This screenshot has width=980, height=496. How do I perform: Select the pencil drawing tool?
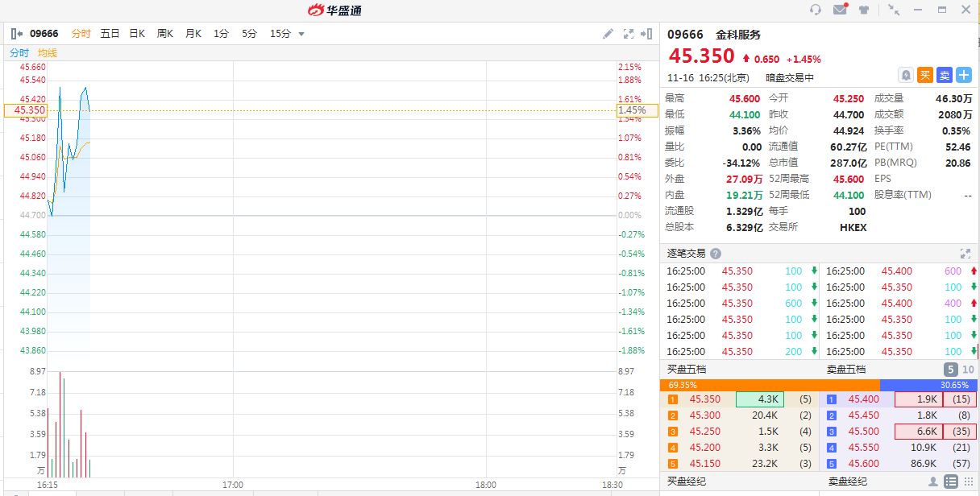tap(608, 34)
